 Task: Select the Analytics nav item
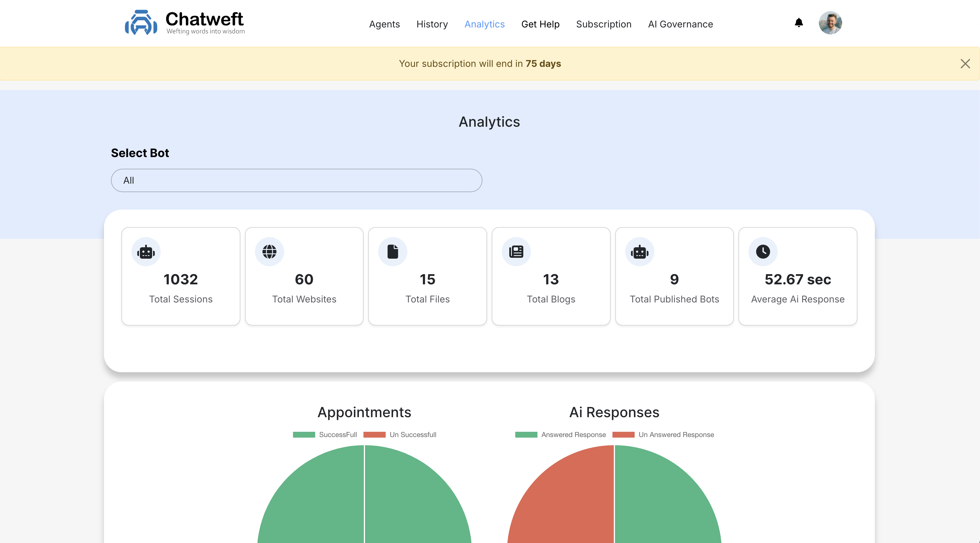click(x=484, y=24)
